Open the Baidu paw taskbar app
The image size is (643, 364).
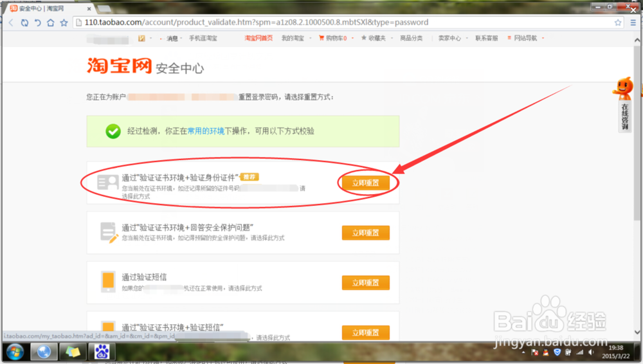point(102,352)
